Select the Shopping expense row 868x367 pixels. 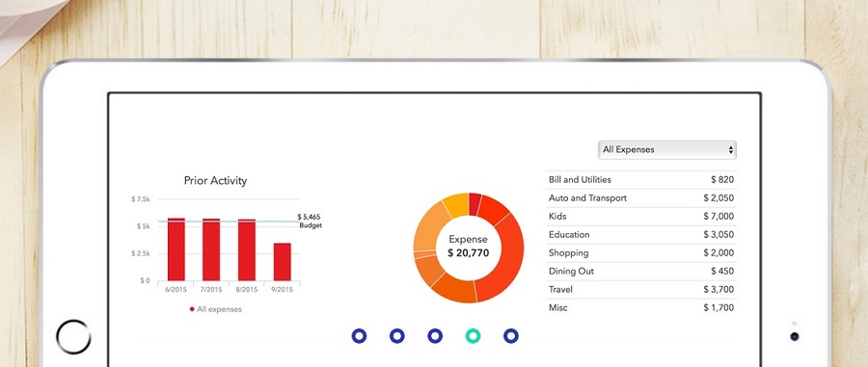click(641, 252)
